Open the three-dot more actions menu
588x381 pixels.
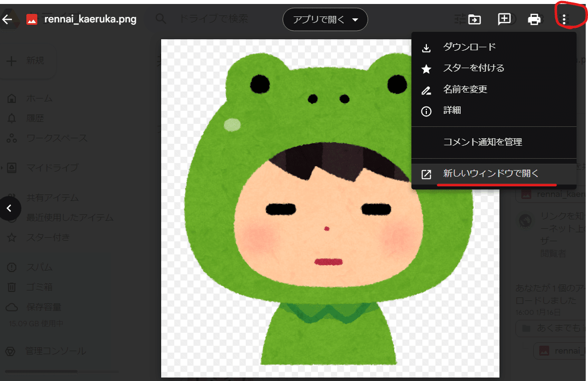(564, 19)
